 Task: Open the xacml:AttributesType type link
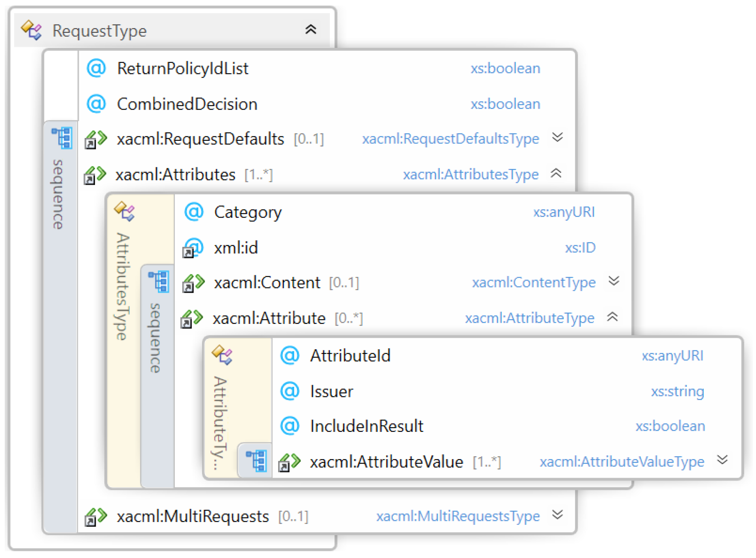[x=470, y=174]
